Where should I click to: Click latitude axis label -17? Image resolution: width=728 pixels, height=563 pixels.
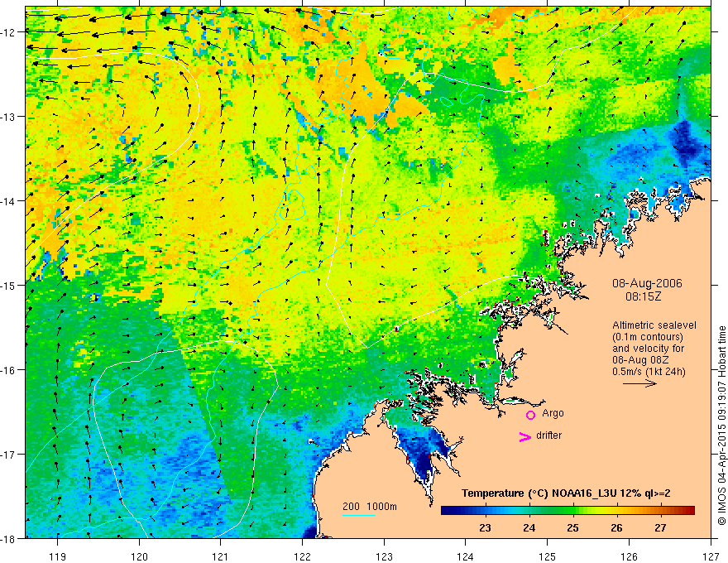tap(9, 455)
